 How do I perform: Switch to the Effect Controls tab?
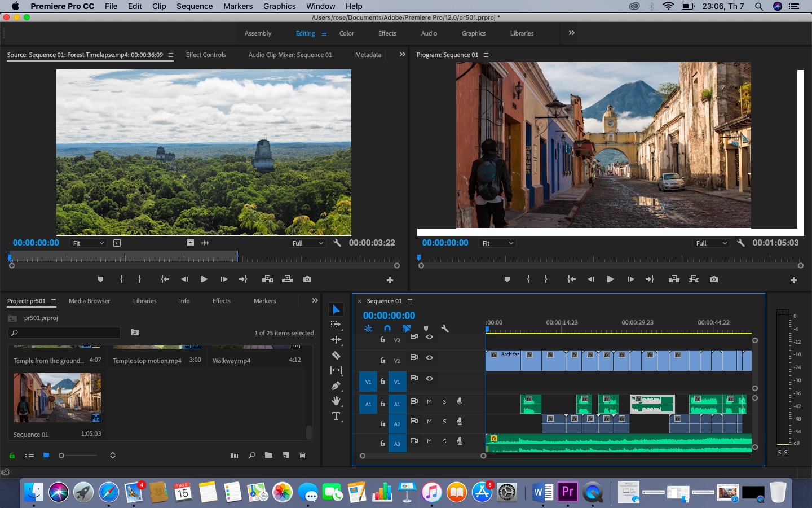[206, 55]
